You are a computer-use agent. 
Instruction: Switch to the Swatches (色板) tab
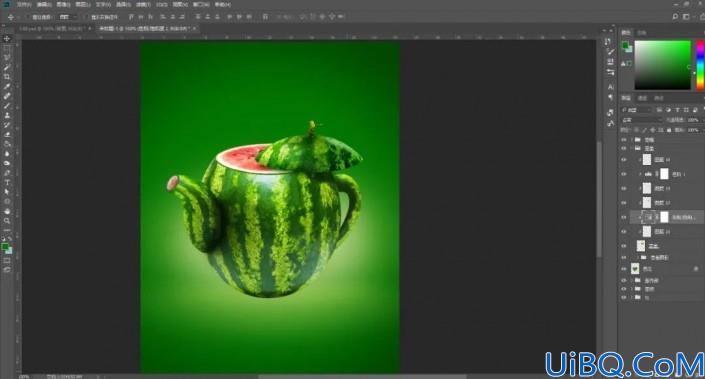point(642,32)
